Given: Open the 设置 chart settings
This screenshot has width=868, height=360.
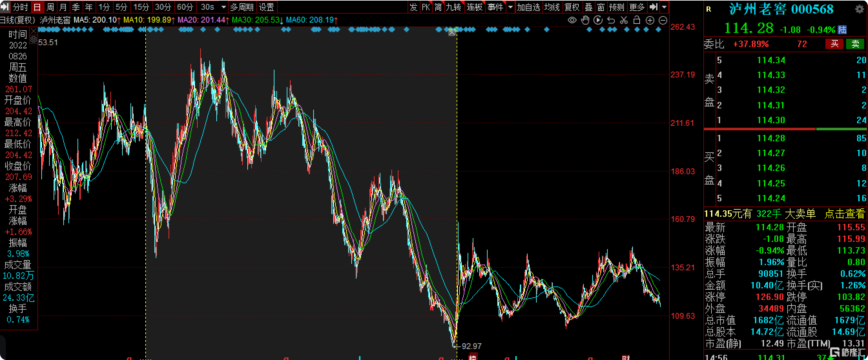Looking at the screenshot, I should [x=266, y=7].
